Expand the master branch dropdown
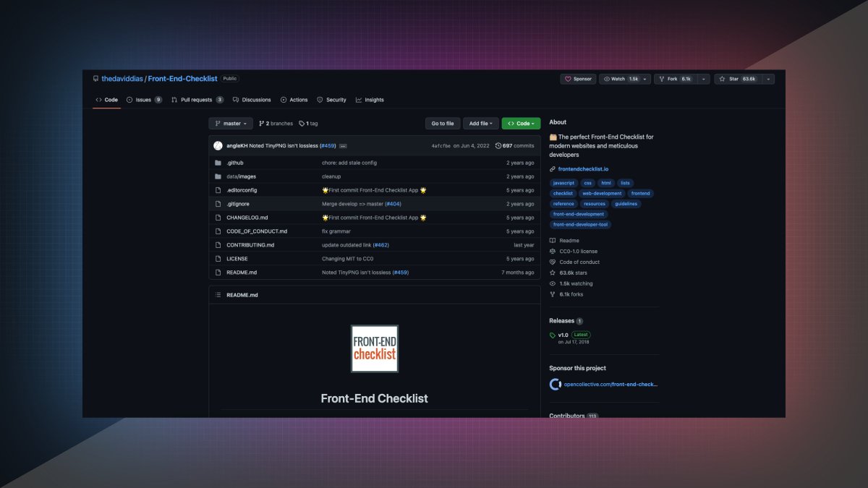 tap(230, 123)
